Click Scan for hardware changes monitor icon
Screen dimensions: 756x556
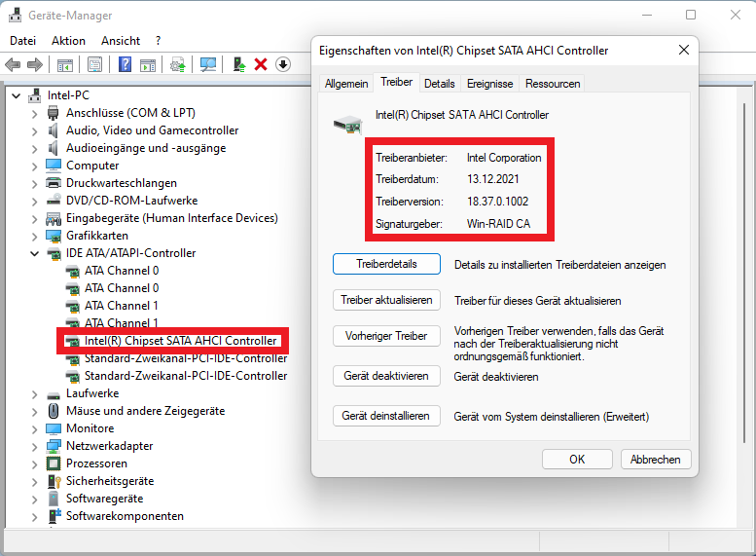coord(208,64)
